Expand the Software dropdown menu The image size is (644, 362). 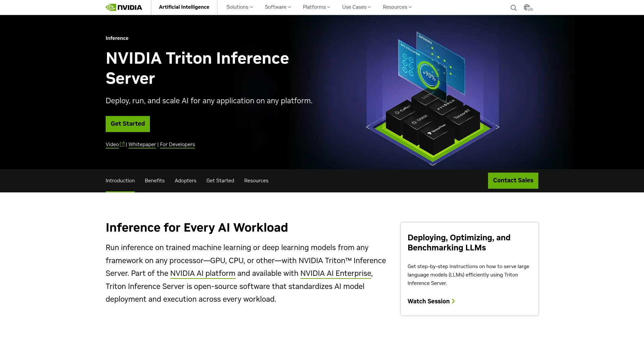pos(278,7)
